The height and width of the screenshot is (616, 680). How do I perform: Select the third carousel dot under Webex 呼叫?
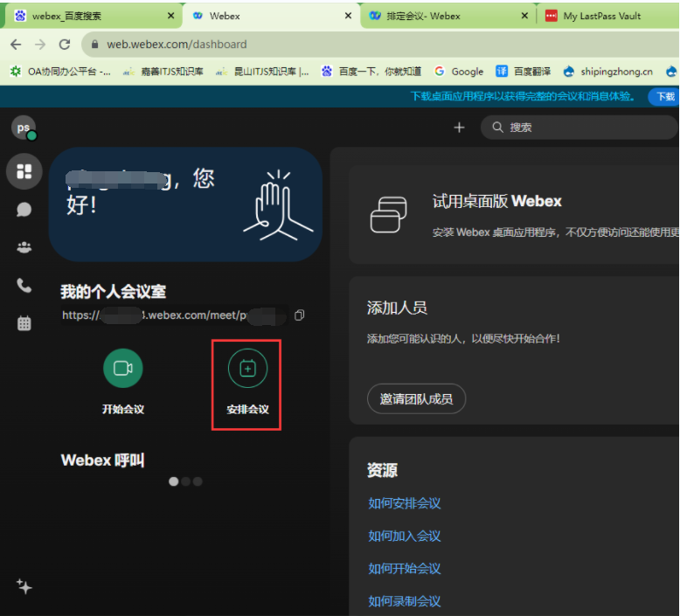(198, 481)
